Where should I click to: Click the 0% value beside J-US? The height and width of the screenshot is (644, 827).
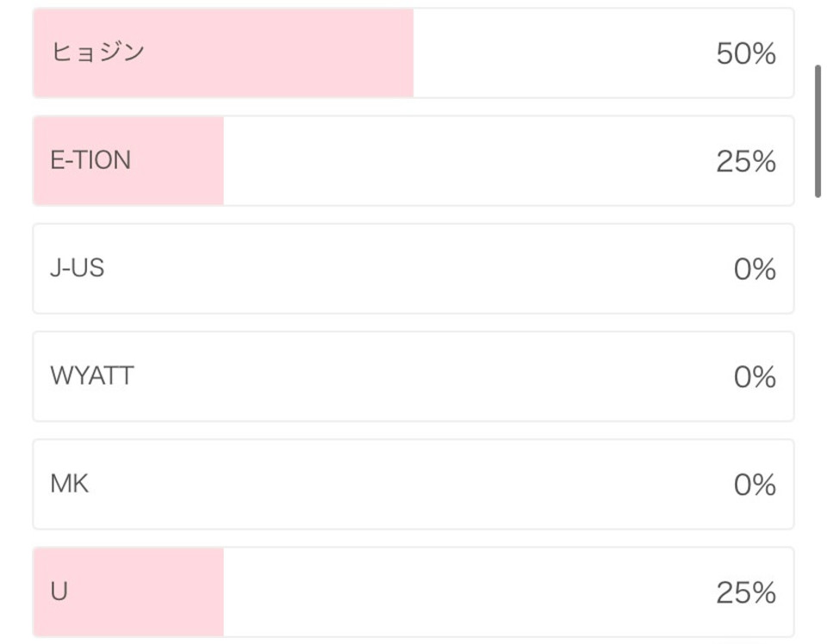click(755, 269)
